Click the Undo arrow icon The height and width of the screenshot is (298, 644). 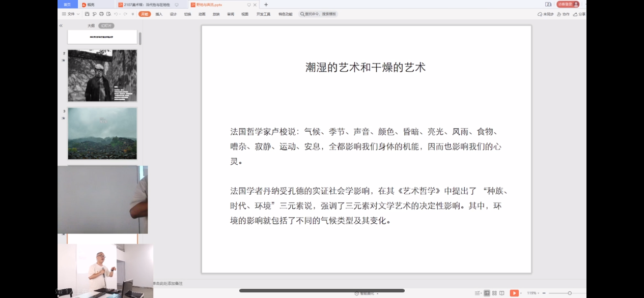(116, 14)
